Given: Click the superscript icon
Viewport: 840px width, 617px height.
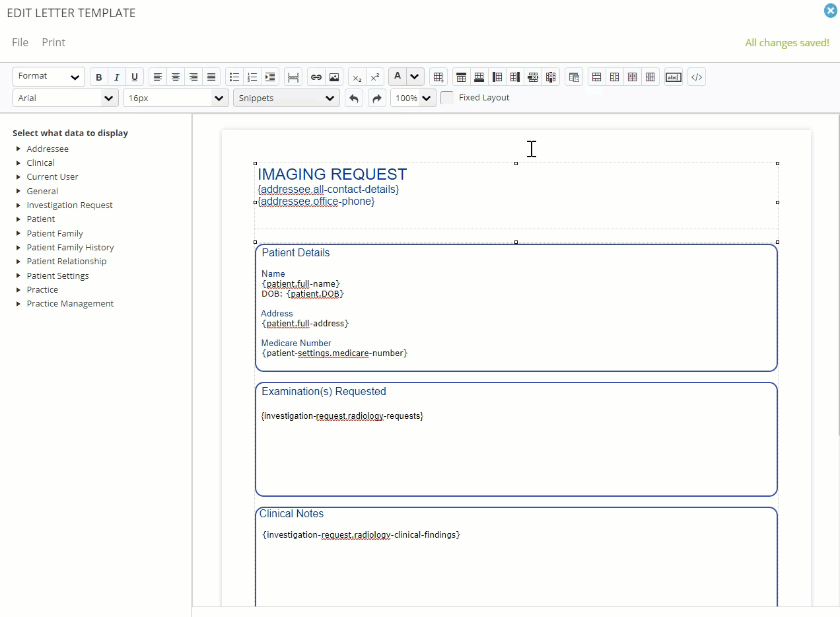Looking at the screenshot, I should pyautogui.click(x=375, y=77).
